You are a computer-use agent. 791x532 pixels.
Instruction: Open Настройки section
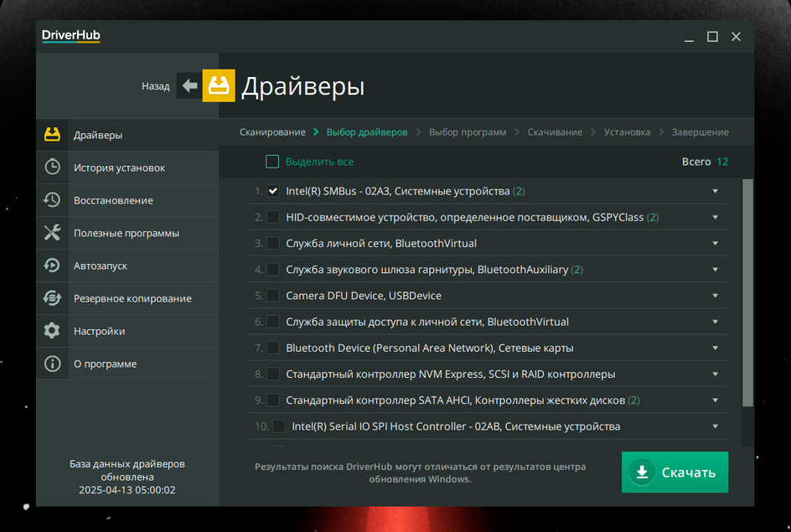click(x=127, y=331)
